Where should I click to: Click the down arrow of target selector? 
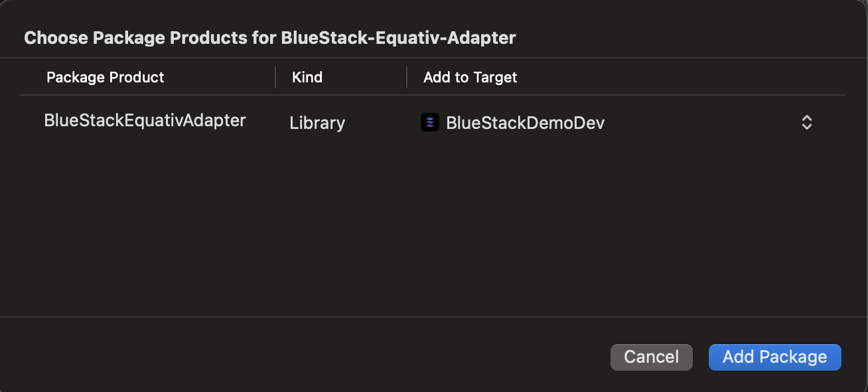point(806,126)
